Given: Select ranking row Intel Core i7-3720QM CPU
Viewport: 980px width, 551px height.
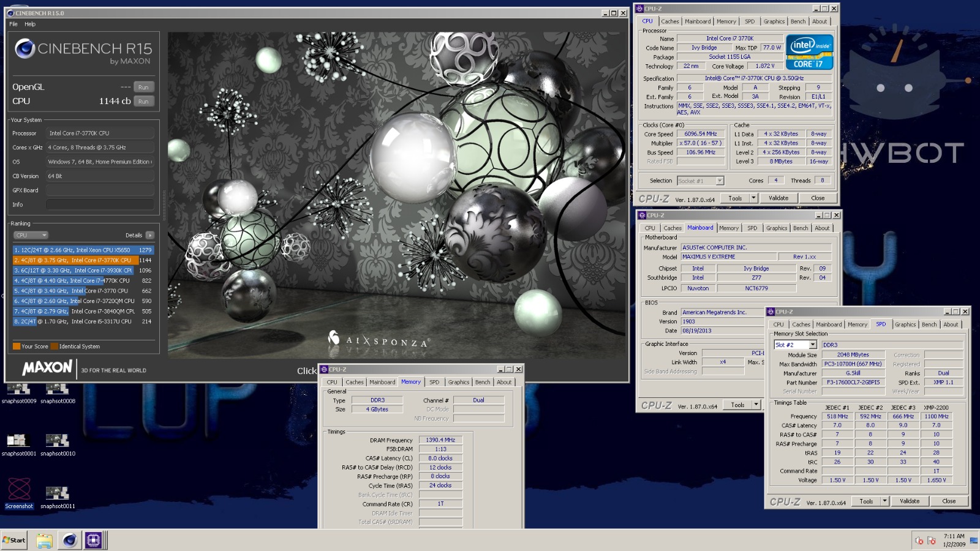Looking at the screenshot, I should coord(83,301).
